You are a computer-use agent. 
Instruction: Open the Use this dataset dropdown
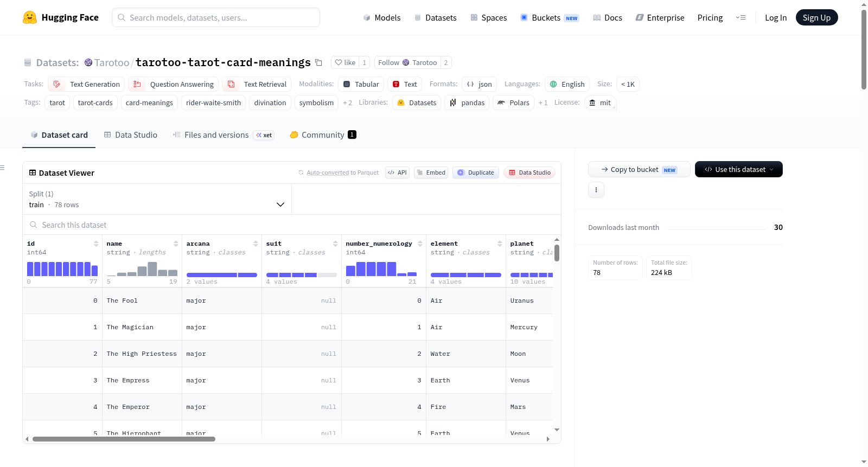click(739, 169)
